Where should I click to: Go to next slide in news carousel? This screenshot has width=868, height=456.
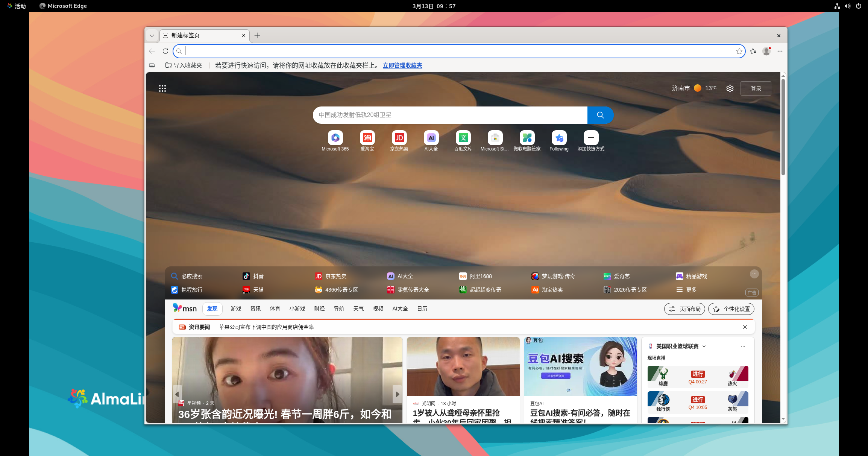(397, 394)
